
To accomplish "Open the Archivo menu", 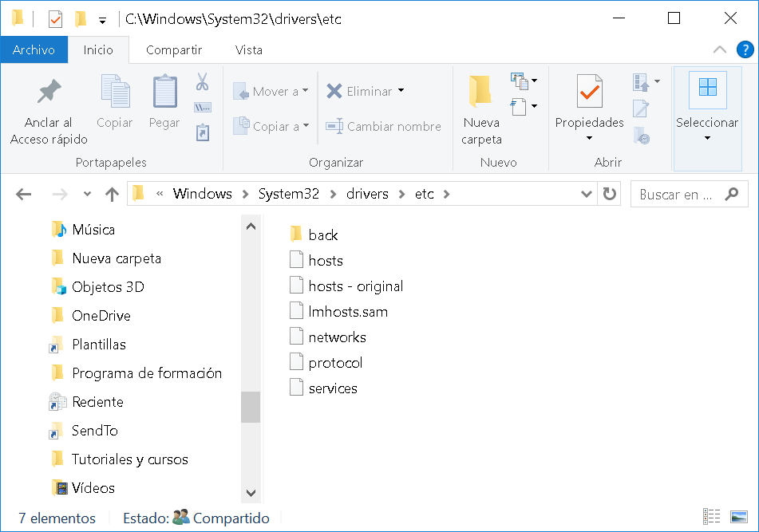I will click(34, 49).
